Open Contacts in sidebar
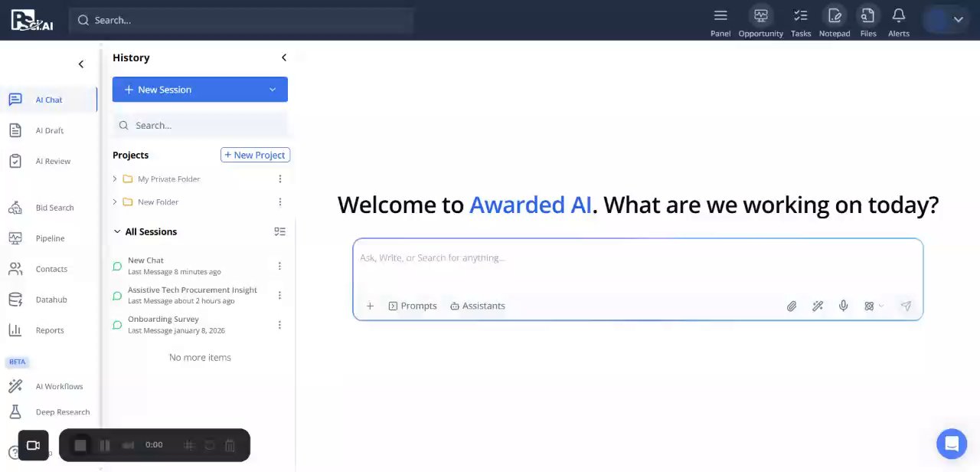This screenshot has height=472, width=980. [x=49, y=269]
